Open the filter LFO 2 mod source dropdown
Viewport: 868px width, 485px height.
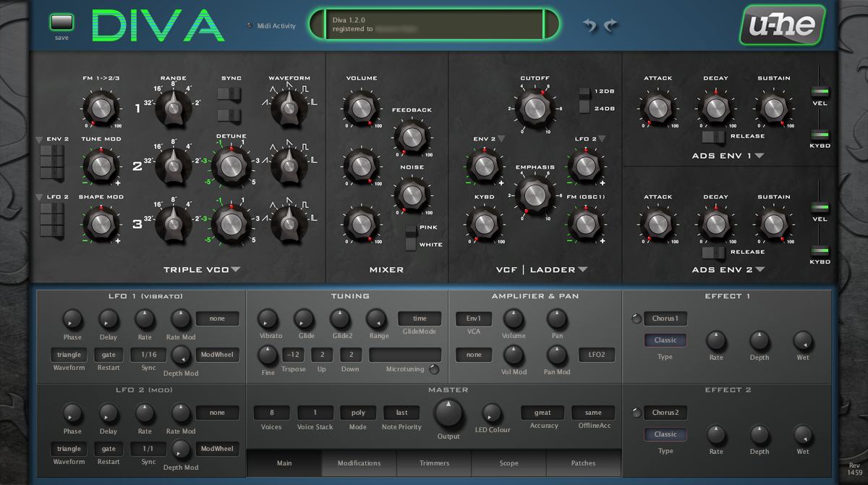point(602,138)
